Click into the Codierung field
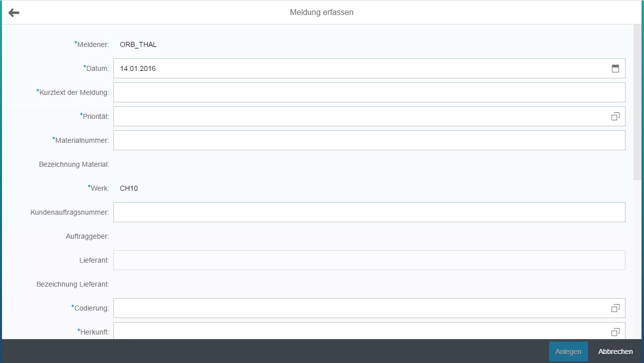The image size is (644, 363). pos(369,308)
